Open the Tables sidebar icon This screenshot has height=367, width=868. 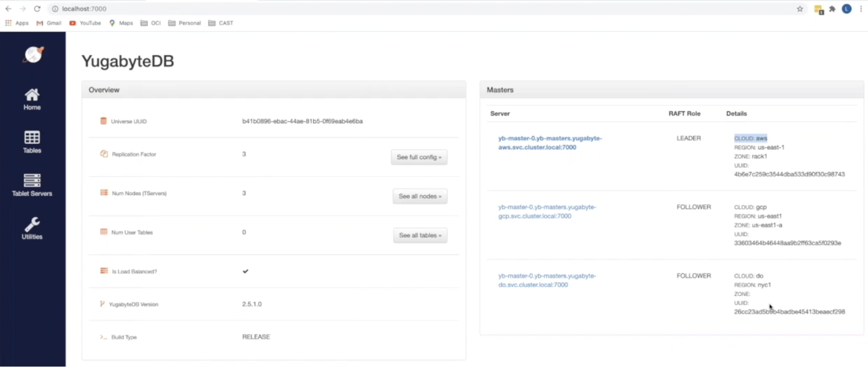click(x=32, y=138)
